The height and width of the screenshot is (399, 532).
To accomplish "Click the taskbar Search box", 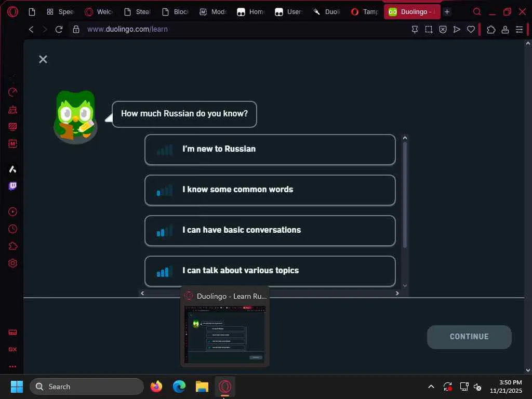I will [x=87, y=387].
